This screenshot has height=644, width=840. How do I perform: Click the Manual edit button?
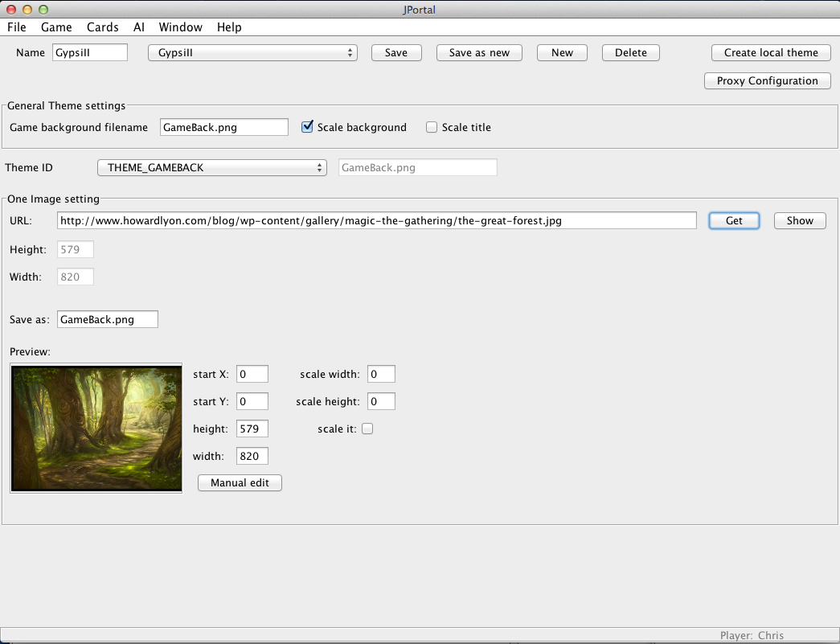240,482
